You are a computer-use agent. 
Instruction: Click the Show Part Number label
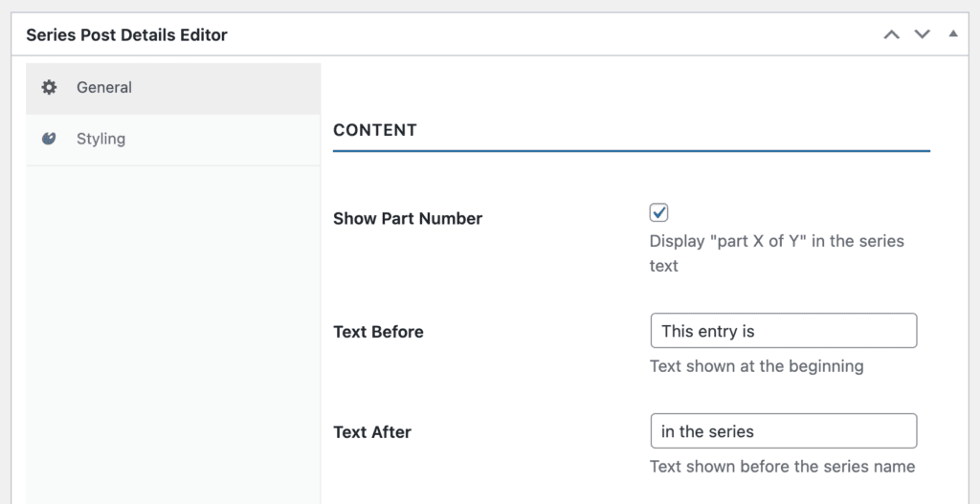pyautogui.click(x=408, y=218)
